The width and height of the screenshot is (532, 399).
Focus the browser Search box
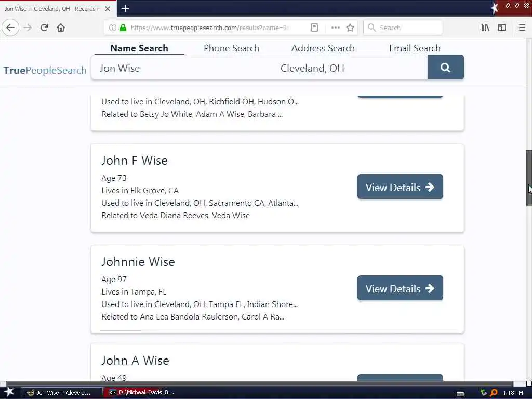click(x=403, y=28)
